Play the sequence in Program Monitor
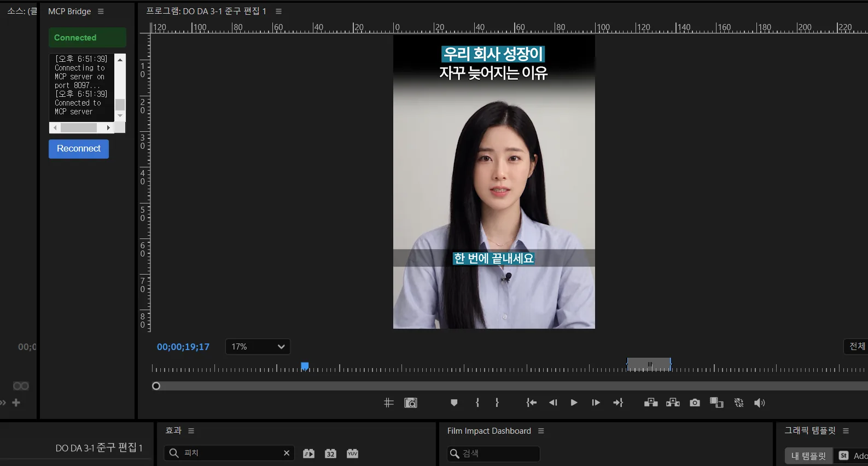 [574, 403]
